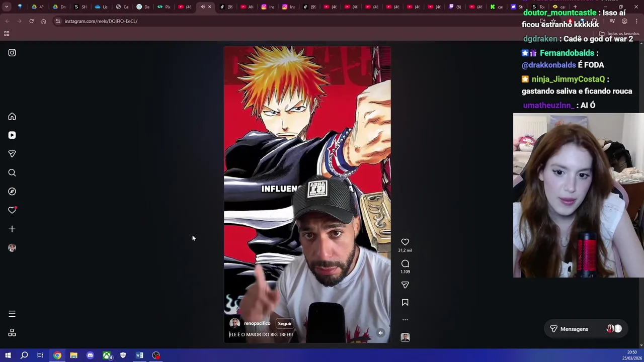Open Mensagens floating messages button
Viewport: 644px width, 362px height.
pyautogui.click(x=586, y=329)
